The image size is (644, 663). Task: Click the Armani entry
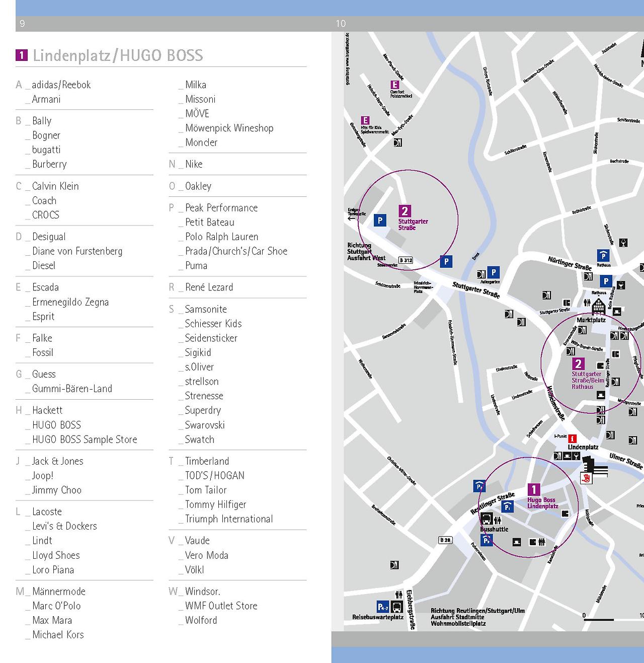tap(46, 100)
